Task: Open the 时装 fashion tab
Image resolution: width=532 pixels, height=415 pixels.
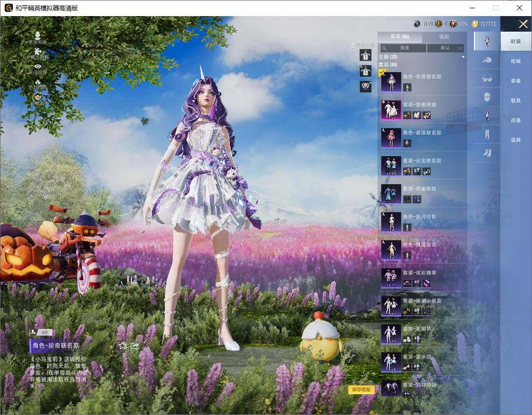Action: click(x=516, y=41)
